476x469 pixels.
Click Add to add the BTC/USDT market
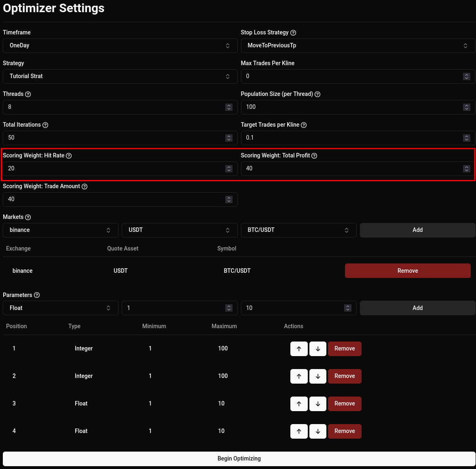417,230
